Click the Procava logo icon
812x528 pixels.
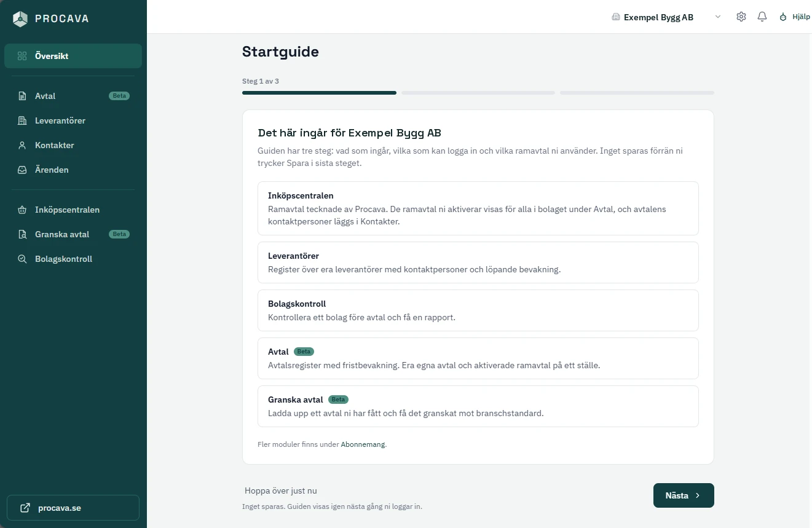click(x=20, y=18)
